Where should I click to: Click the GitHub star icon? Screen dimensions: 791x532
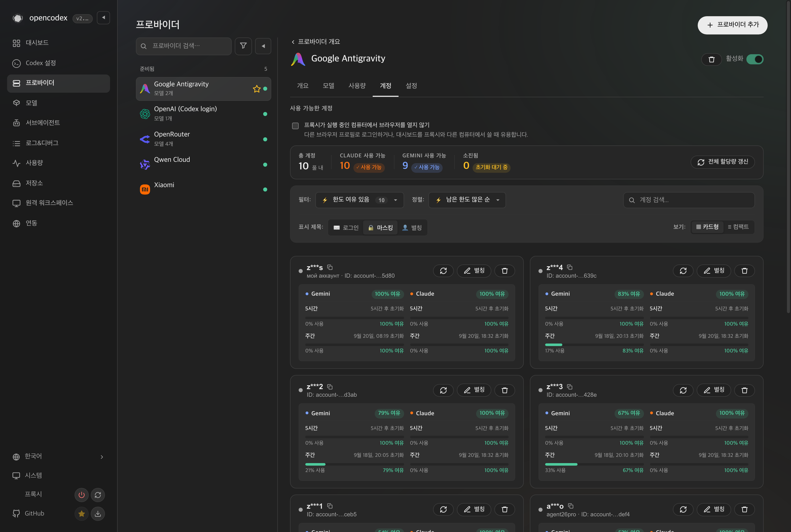click(x=81, y=513)
